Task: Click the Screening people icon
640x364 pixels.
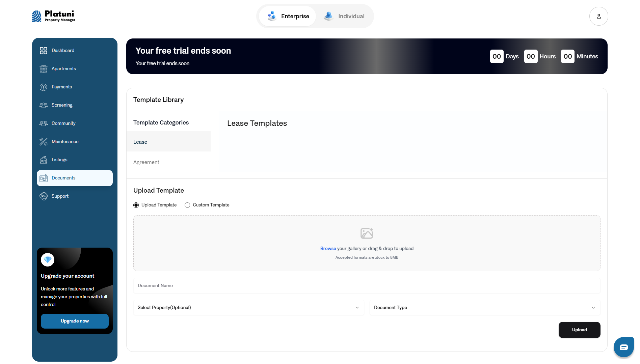Action: tap(44, 105)
